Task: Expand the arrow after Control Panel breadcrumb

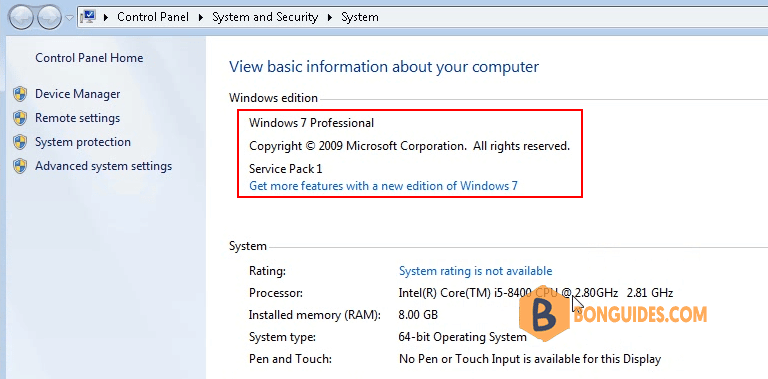Action: (200, 18)
